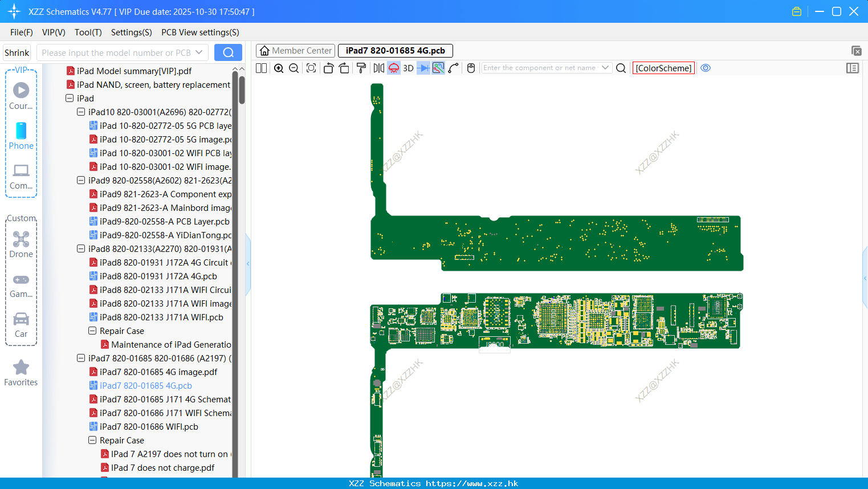
Task: Select the Computer category
Action: click(21, 176)
